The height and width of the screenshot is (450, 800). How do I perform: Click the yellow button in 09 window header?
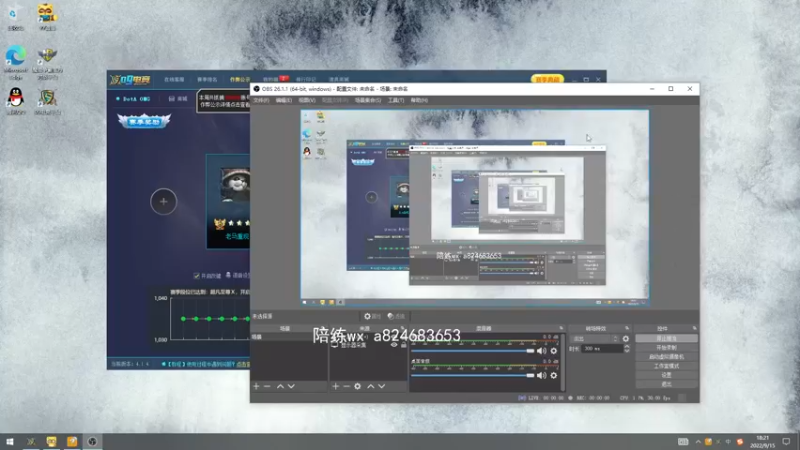[547, 80]
